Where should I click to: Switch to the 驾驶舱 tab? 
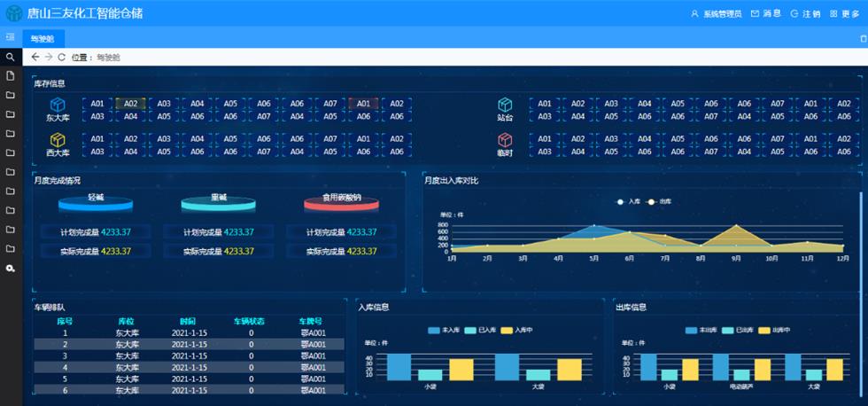pos(43,38)
